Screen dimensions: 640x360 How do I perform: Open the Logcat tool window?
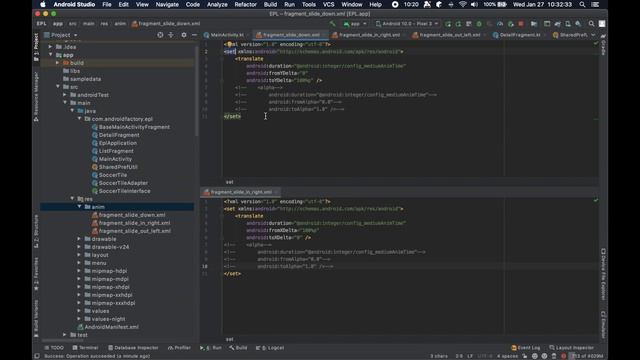point(270,348)
